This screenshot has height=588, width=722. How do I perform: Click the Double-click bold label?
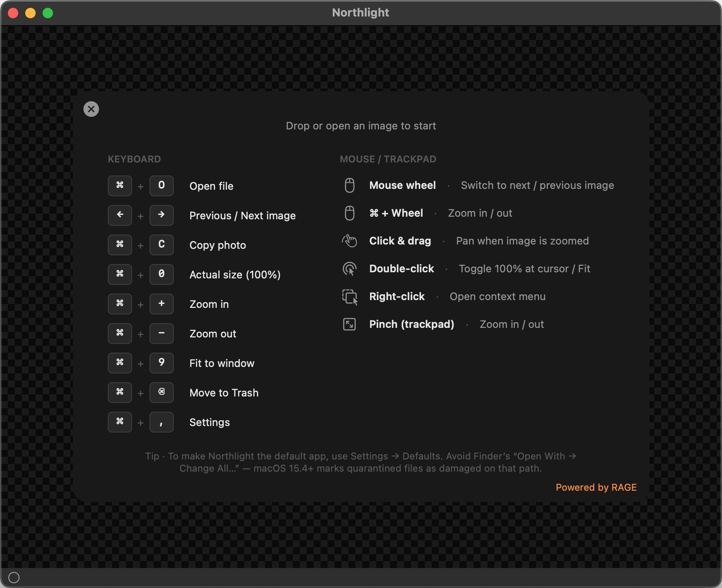point(402,269)
